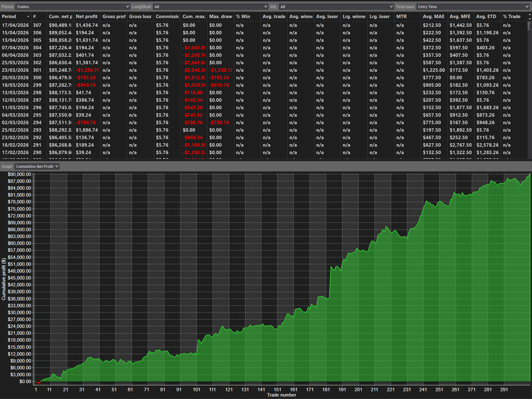Select the row dated 12/03/2026
Viewport: 532px width, 399px height.
point(264,100)
